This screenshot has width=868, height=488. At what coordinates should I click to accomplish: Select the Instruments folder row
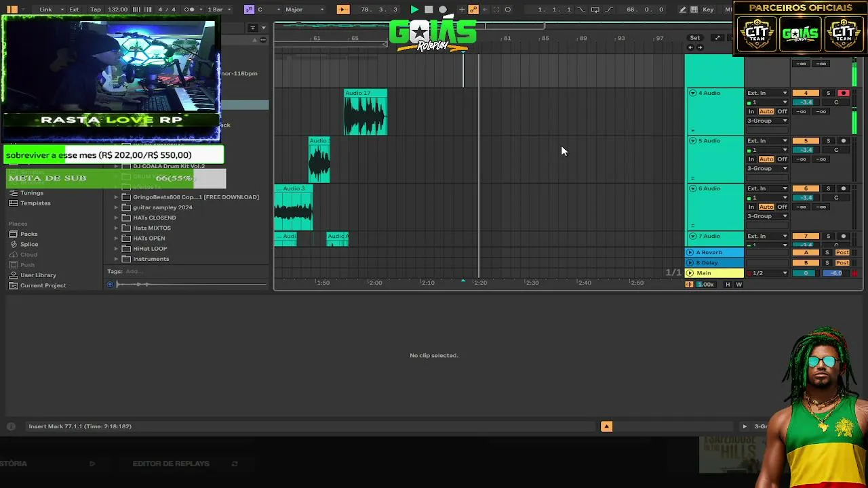188,259
